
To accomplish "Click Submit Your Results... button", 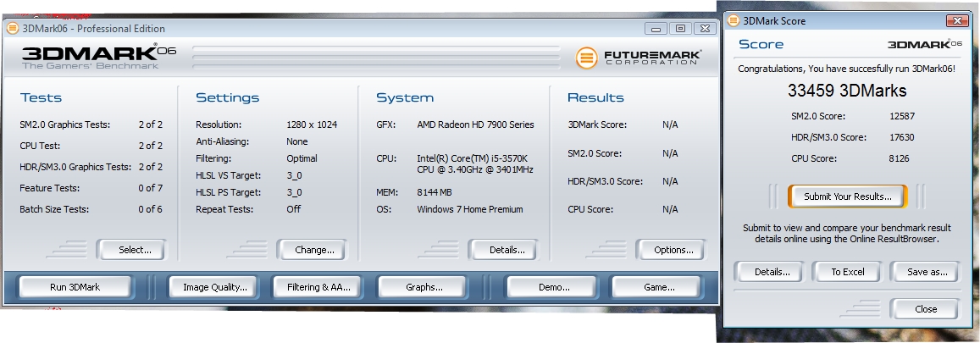I will (848, 196).
